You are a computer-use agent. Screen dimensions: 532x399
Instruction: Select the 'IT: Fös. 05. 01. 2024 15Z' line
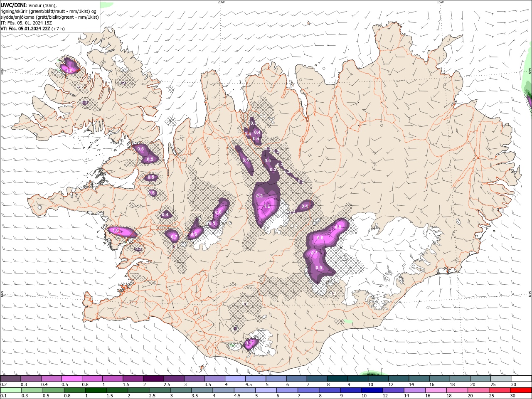[26, 23]
